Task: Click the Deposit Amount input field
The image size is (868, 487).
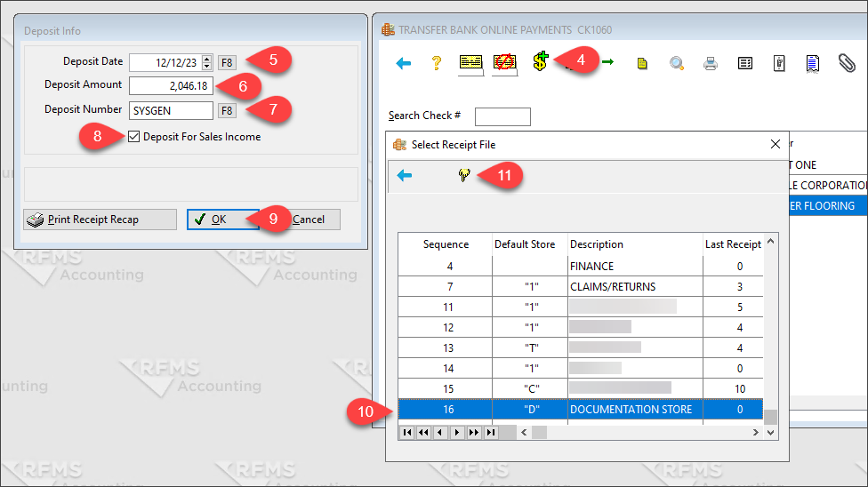Action: click(x=171, y=86)
